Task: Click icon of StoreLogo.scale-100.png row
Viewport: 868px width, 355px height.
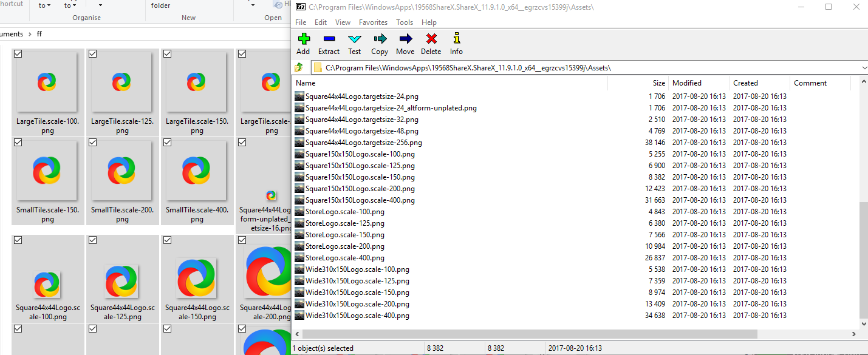Action: 299,211
